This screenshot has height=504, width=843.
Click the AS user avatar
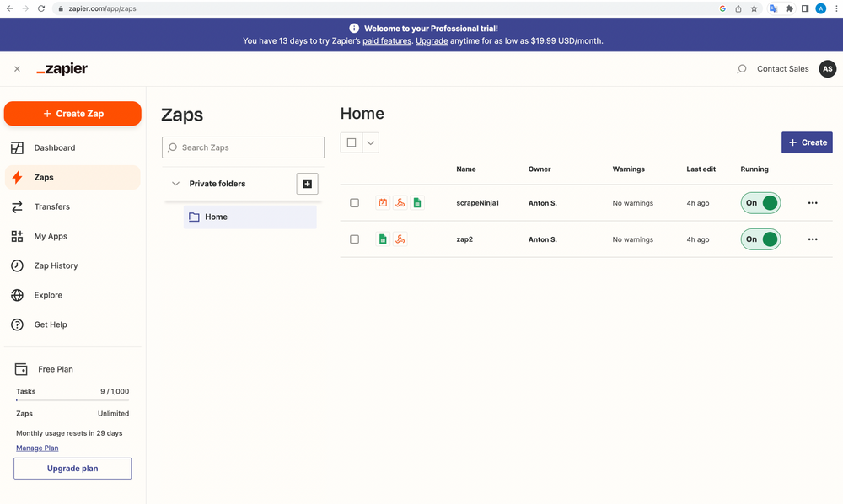pyautogui.click(x=827, y=69)
